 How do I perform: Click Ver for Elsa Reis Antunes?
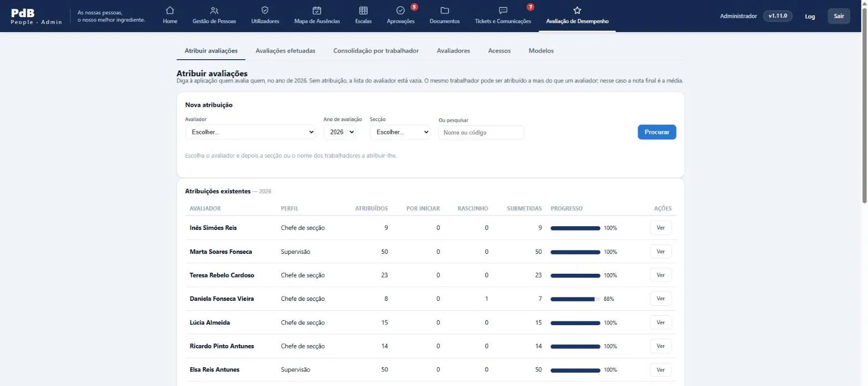click(x=660, y=369)
